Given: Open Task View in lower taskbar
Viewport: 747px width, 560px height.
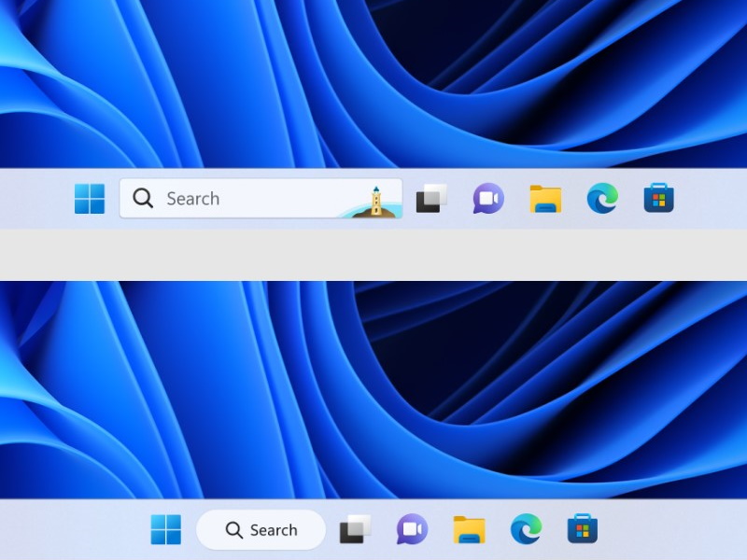Looking at the screenshot, I should pyautogui.click(x=356, y=529).
